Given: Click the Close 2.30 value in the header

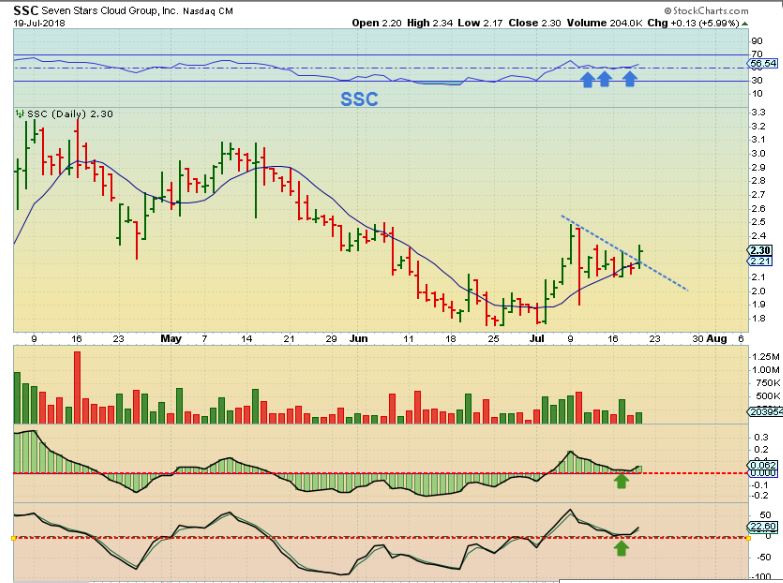Looking at the screenshot, I should point(535,23).
